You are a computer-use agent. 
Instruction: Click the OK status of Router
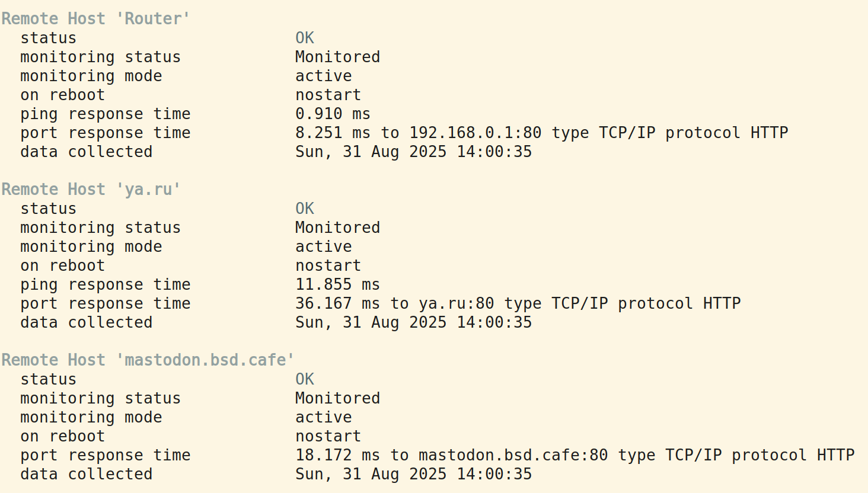[x=305, y=38]
